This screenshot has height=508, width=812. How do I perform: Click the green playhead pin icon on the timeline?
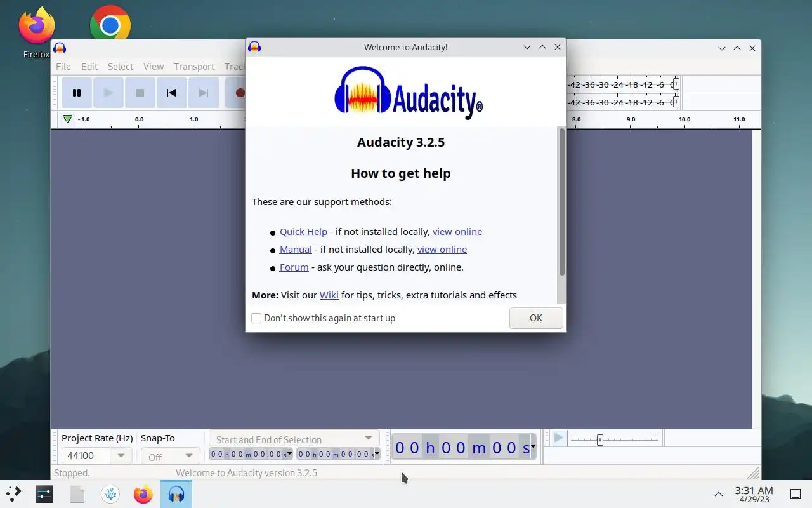coord(67,119)
